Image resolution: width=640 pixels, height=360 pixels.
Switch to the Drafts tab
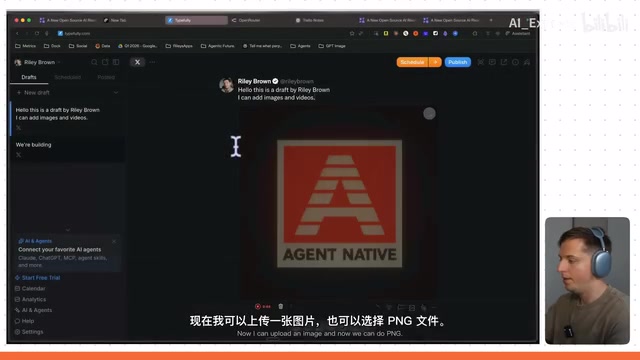(x=29, y=77)
